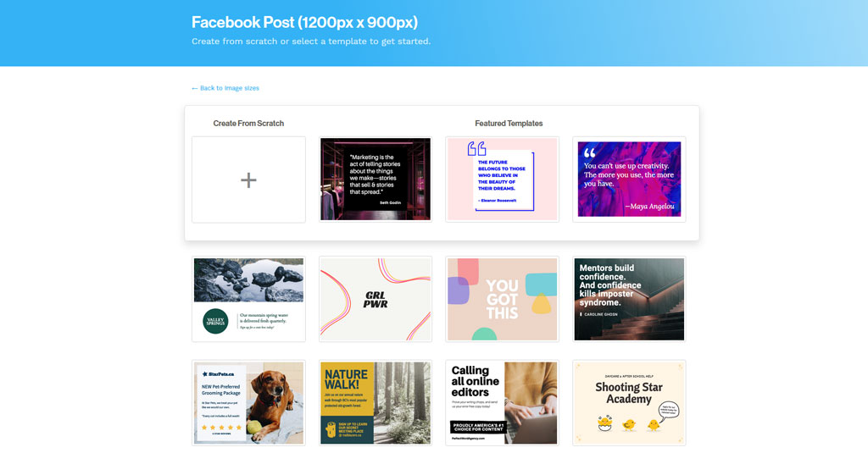The height and width of the screenshot is (453, 868).
Task: Click the blue quotation mark icon in Roosevelt template
Action: (x=476, y=149)
